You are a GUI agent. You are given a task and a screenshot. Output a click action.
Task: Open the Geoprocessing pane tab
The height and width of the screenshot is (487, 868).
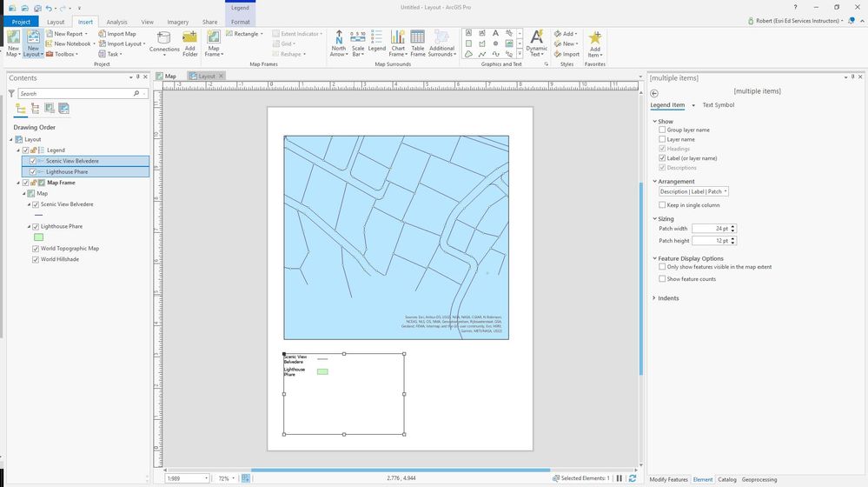click(759, 479)
